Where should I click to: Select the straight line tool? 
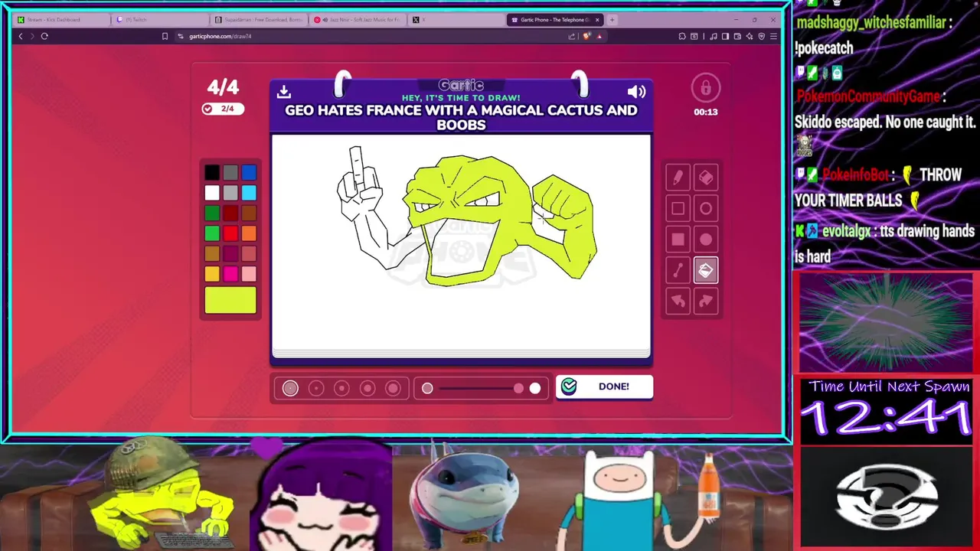pyautogui.click(x=678, y=270)
